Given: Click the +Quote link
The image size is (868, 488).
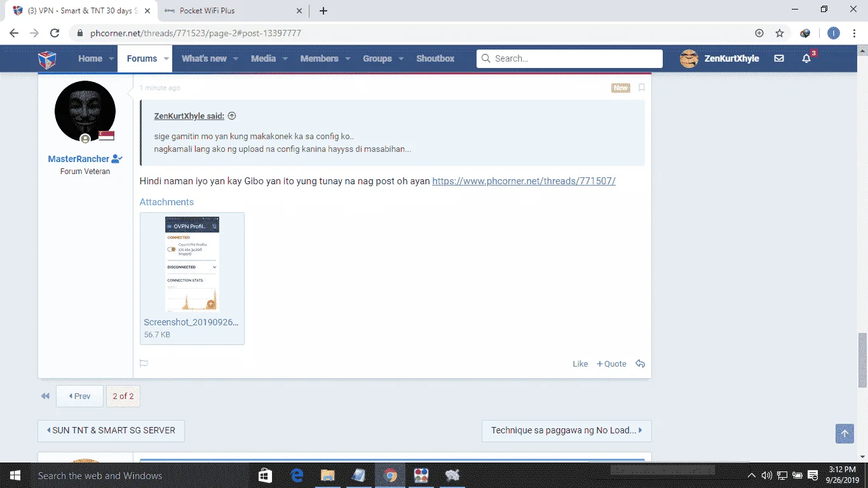Looking at the screenshot, I should pos(611,364).
